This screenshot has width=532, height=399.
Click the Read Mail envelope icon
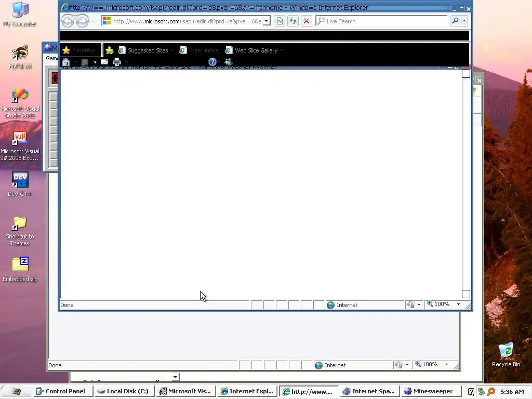pos(104,62)
